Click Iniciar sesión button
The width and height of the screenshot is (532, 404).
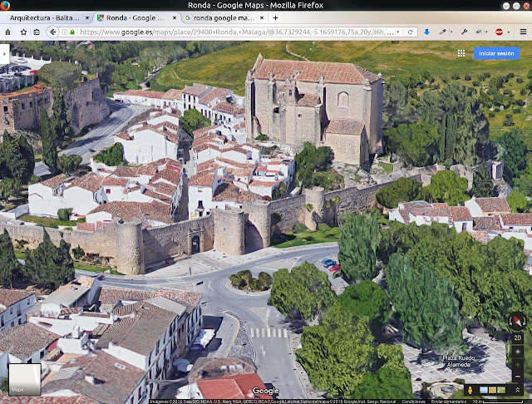pos(496,53)
